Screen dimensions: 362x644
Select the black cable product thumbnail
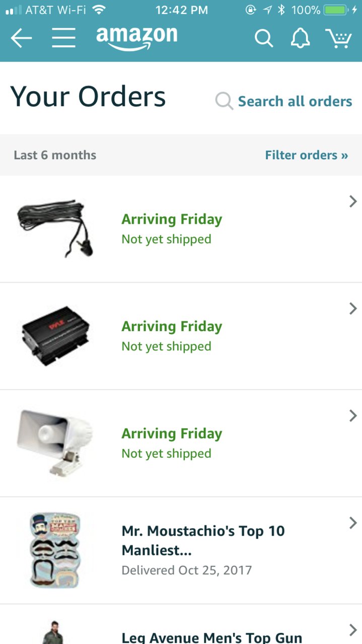click(x=55, y=229)
